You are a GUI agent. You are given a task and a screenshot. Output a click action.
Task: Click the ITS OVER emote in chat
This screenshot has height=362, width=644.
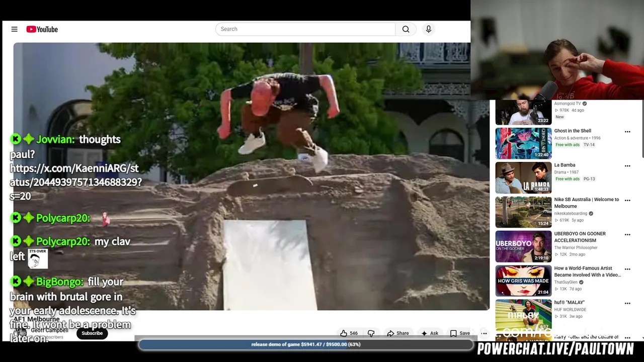[38, 258]
